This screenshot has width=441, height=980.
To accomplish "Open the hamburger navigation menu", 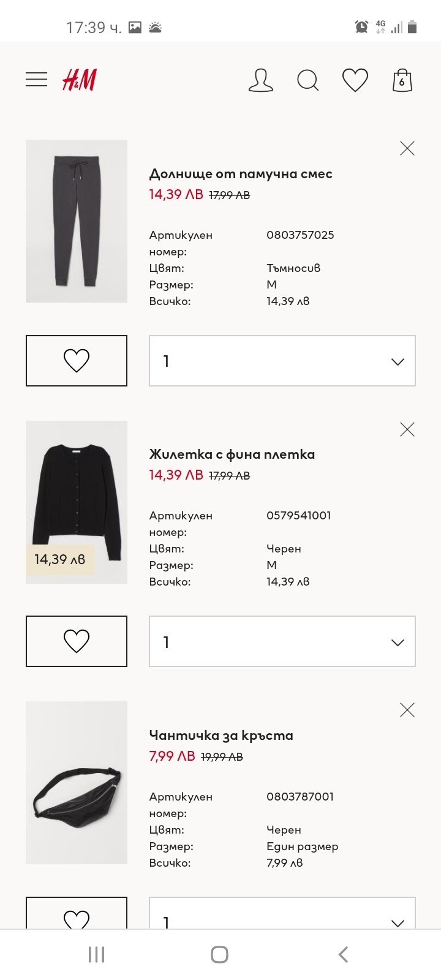I will pos(36,80).
